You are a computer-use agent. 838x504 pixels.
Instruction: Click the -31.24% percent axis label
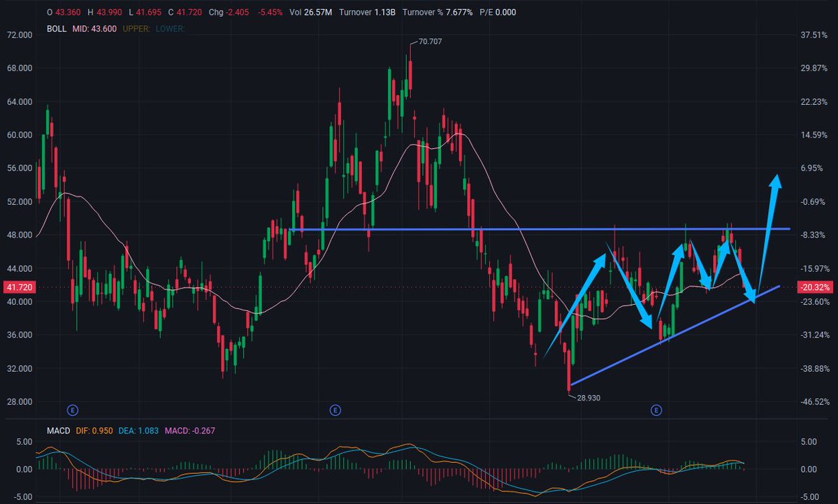pyautogui.click(x=815, y=335)
